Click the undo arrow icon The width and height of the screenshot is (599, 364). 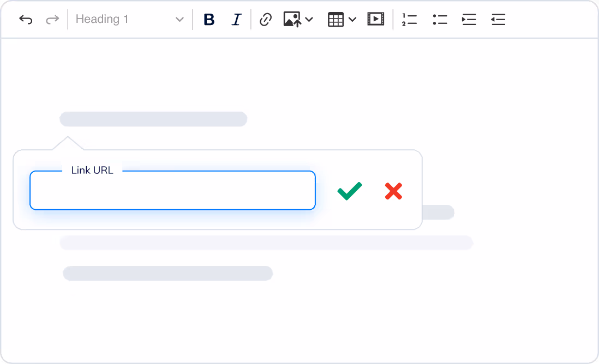point(26,20)
